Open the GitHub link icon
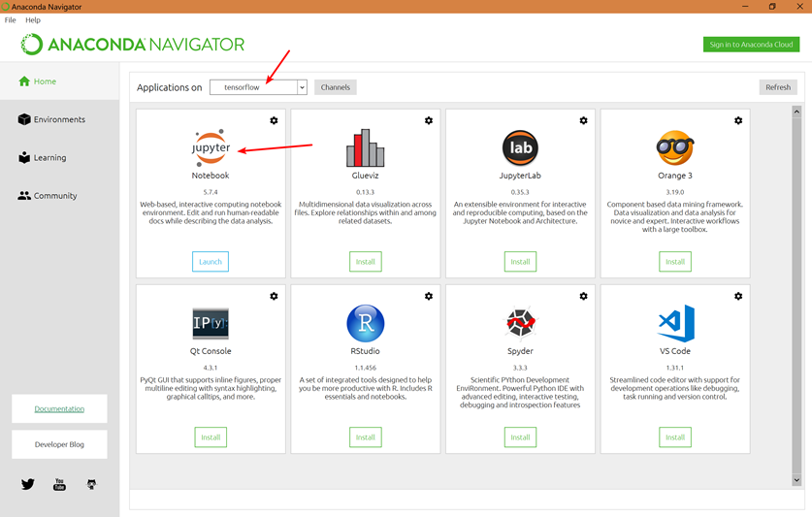Screen dimensions: 812x517 91,484
